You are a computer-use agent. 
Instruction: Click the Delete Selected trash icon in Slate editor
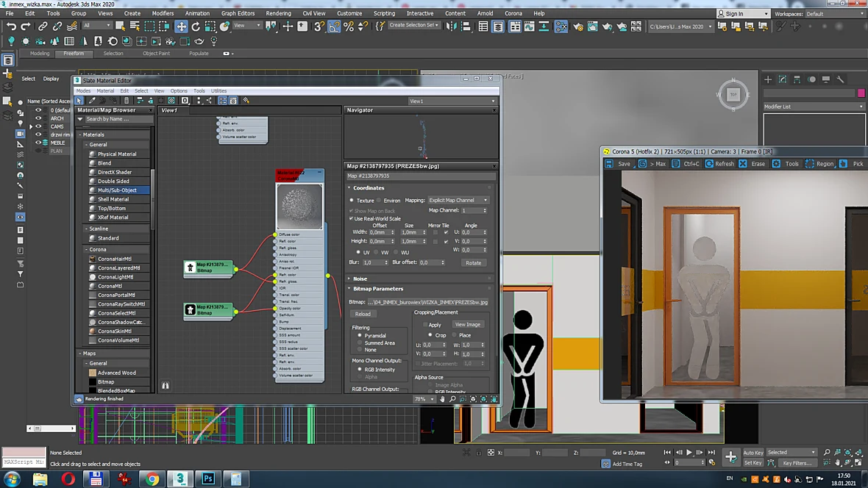click(127, 101)
